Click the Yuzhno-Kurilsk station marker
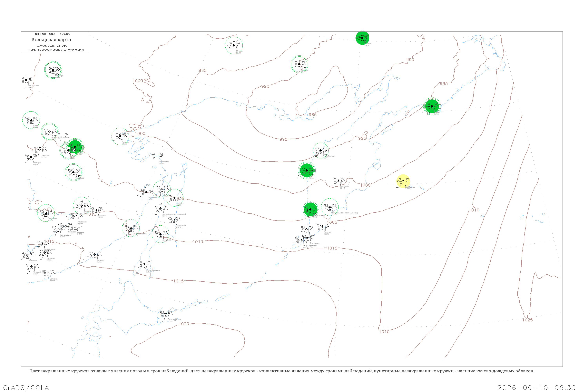The width and height of the screenshot is (588, 392). (x=165, y=314)
